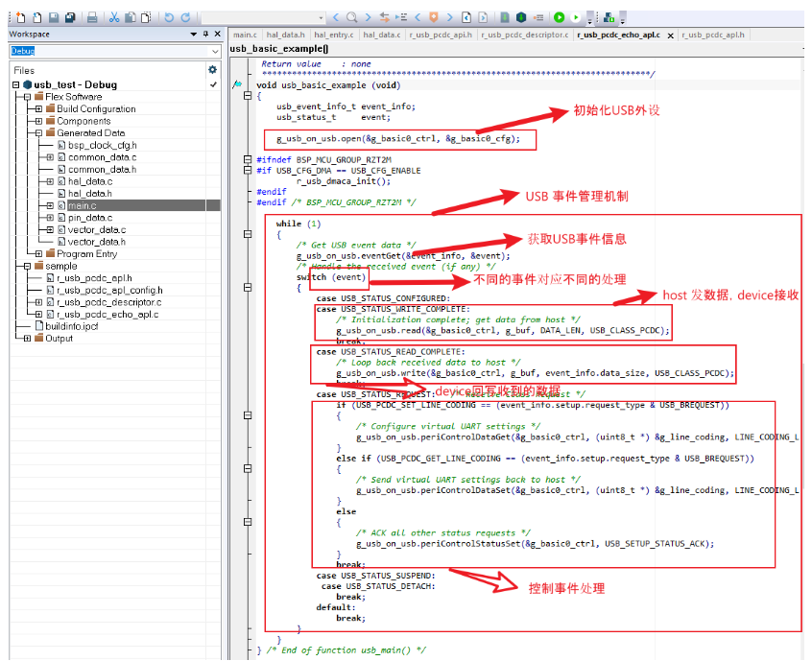The image size is (812, 661).
Task: Expand the Output folder
Action: point(28,338)
